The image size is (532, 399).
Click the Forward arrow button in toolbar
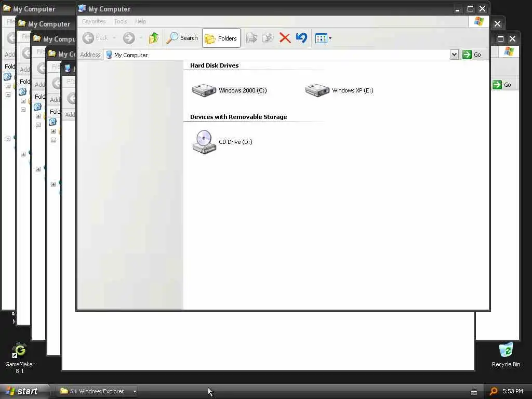tap(129, 38)
